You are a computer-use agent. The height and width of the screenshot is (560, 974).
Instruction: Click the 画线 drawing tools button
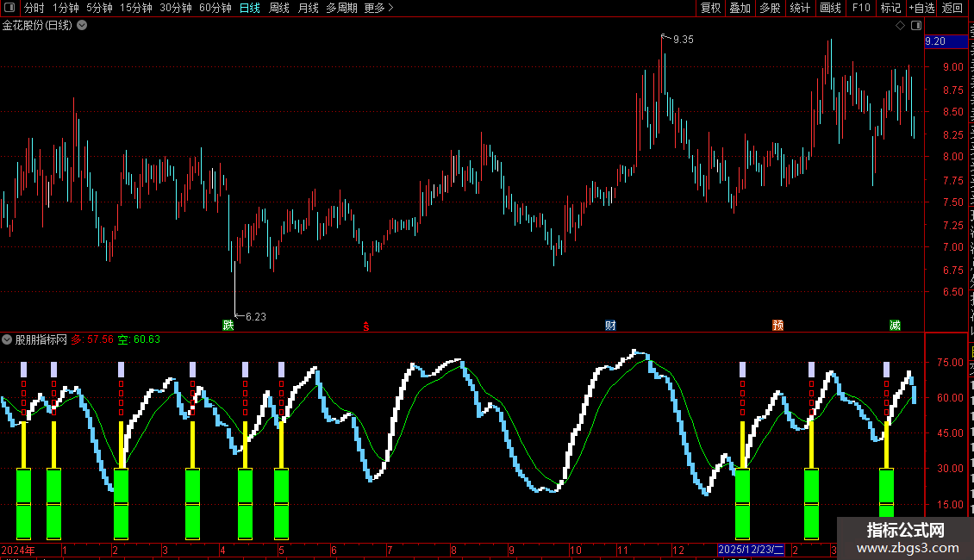(x=831, y=8)
